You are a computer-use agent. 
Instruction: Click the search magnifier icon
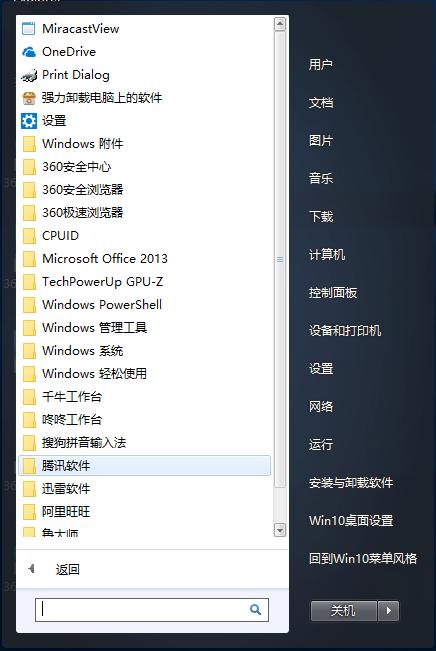point(255,609)
